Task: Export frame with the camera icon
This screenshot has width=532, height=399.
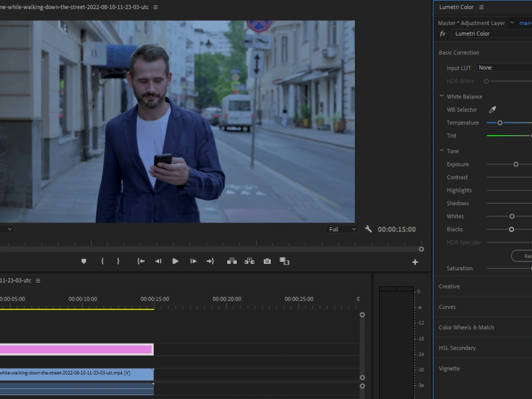Action: (268, 261)
